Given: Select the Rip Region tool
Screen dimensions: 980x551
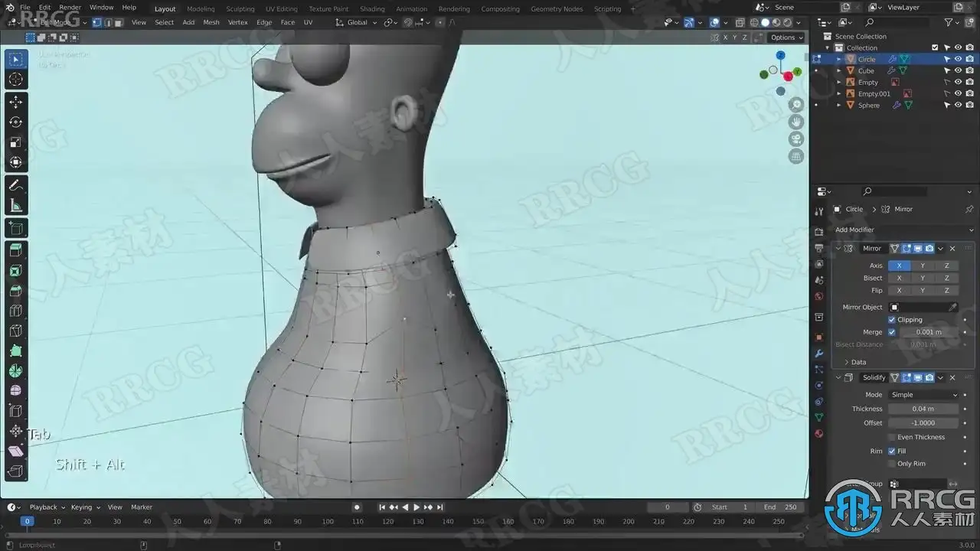Looking at the screenshot, I should [x=16, y=471].
